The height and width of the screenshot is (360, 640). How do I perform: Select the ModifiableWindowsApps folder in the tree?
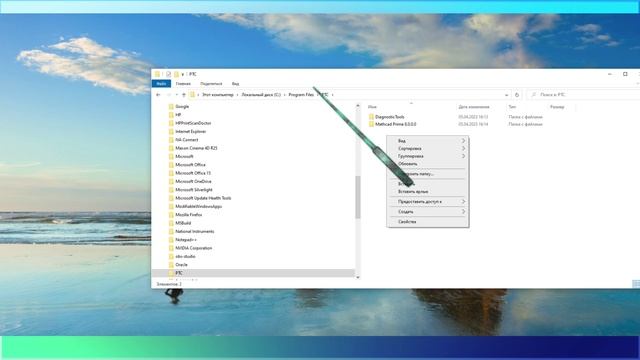click(x=198, y=207)
